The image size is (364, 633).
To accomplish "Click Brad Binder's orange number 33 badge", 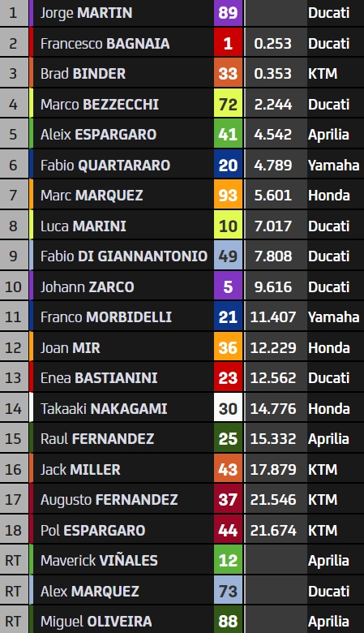I will point(228,74).
